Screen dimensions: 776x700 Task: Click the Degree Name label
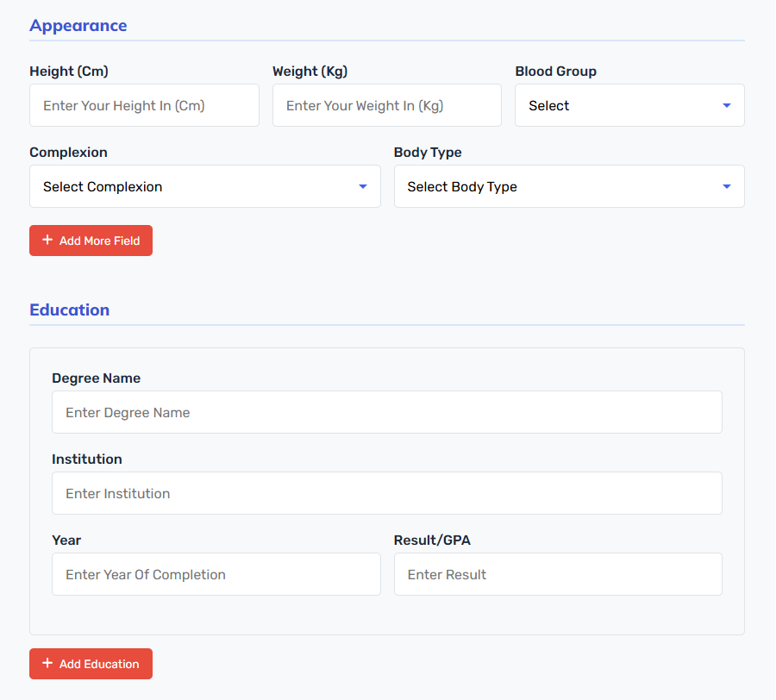(96, 378)
